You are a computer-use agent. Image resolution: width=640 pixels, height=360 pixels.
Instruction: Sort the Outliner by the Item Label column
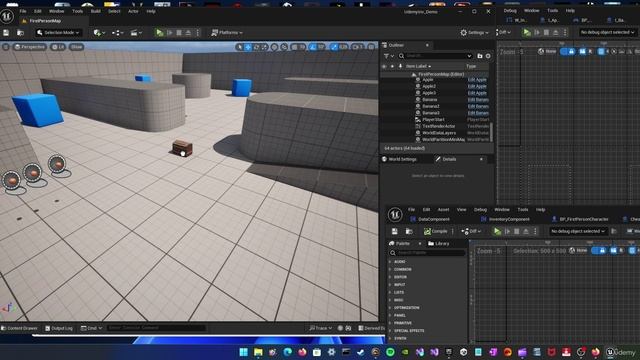[418, 66]
